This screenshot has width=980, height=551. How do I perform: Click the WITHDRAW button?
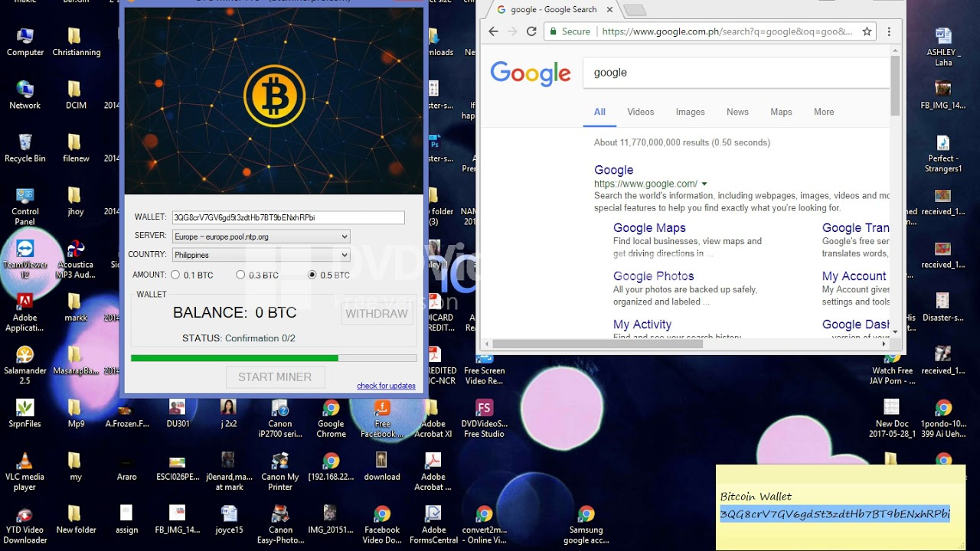point(377,314)
